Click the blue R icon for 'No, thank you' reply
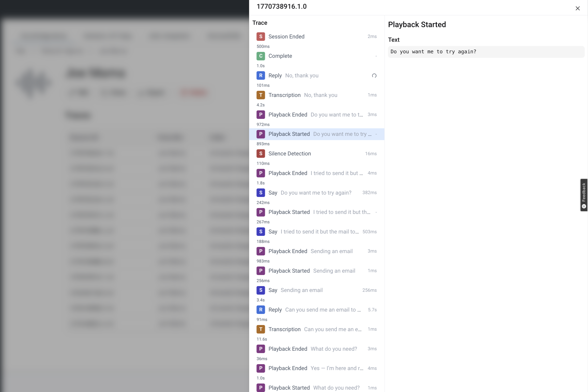 coord(261,75)
